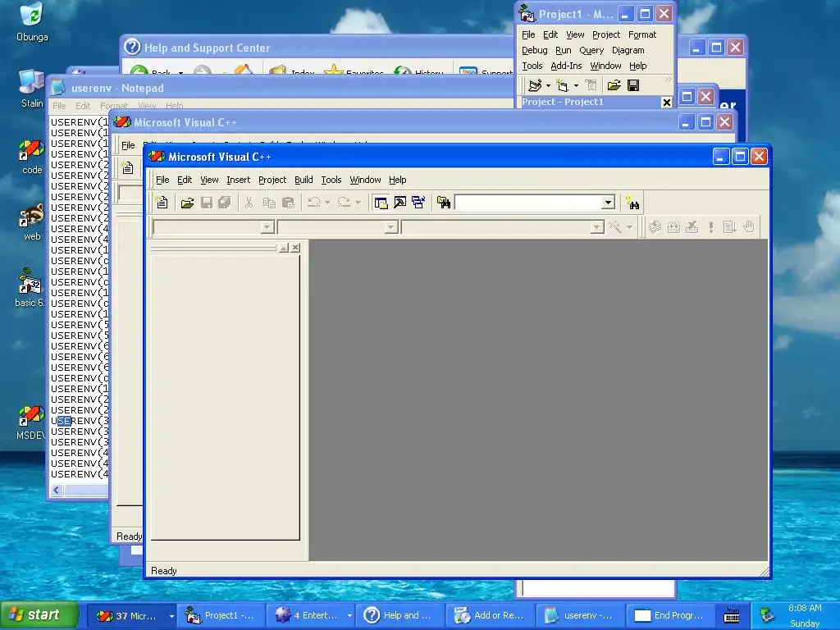The width and height of the screenshot is (840, 630).
Task: Open the Help menu in front Visual C++
Action: point(397,180)
